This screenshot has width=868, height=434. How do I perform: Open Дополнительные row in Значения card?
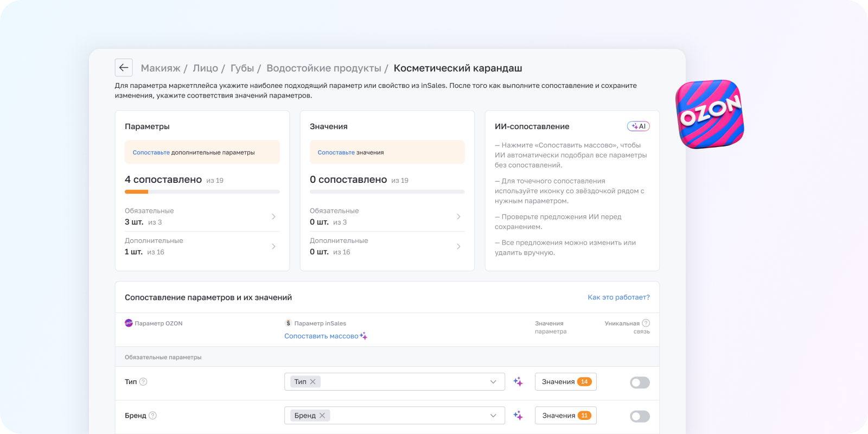click(x=387, y=246)
